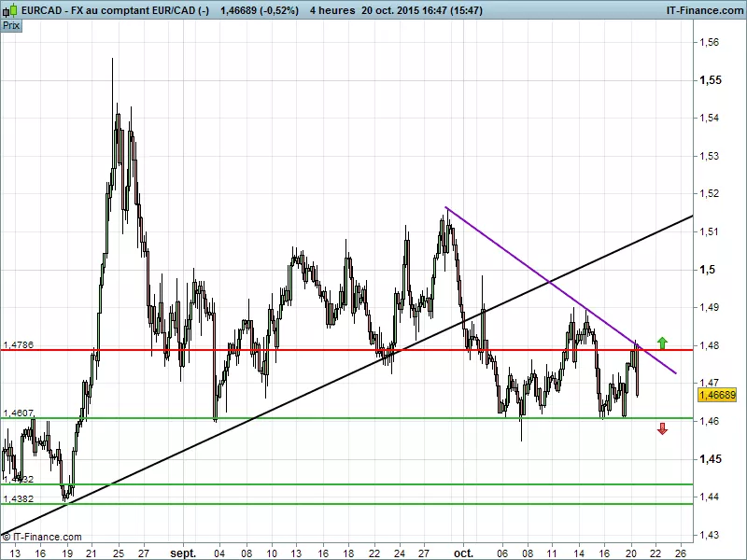747x560 pixels.
Task: Click the sept. date axis label
Action: click(x=183, y=553)
